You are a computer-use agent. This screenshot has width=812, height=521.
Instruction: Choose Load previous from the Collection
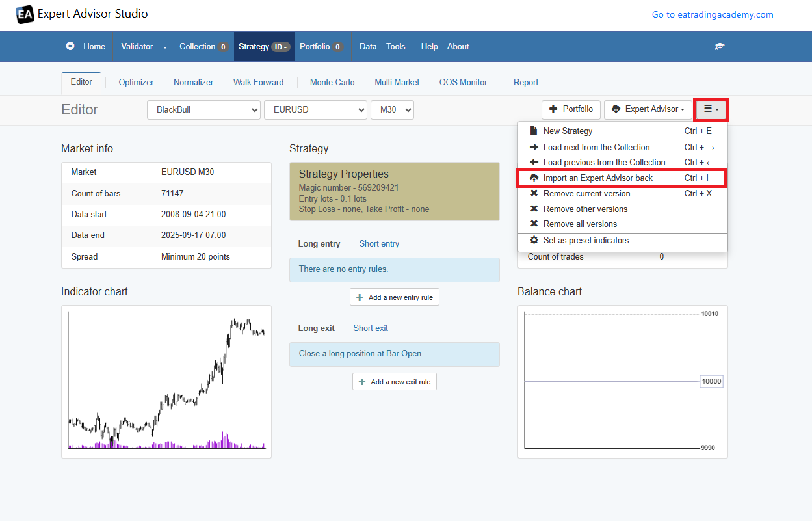coord(604,163)
